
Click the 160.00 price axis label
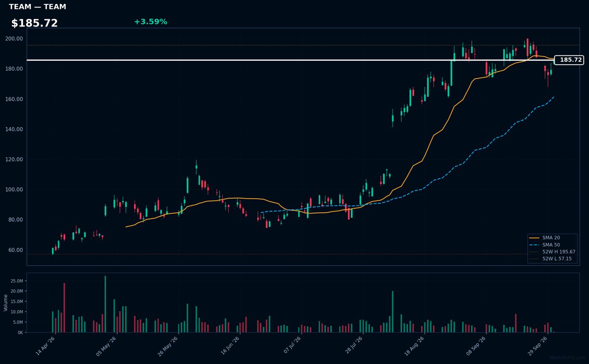pyautogui.click(x=14, y=99)
